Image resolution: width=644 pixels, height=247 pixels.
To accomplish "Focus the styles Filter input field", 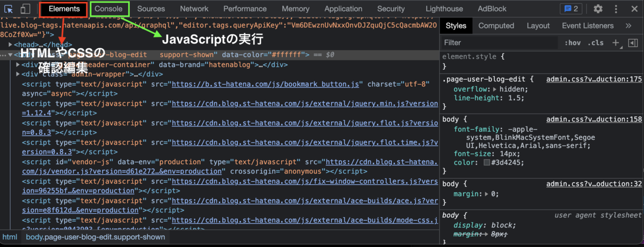I will [x=499, y=42].
